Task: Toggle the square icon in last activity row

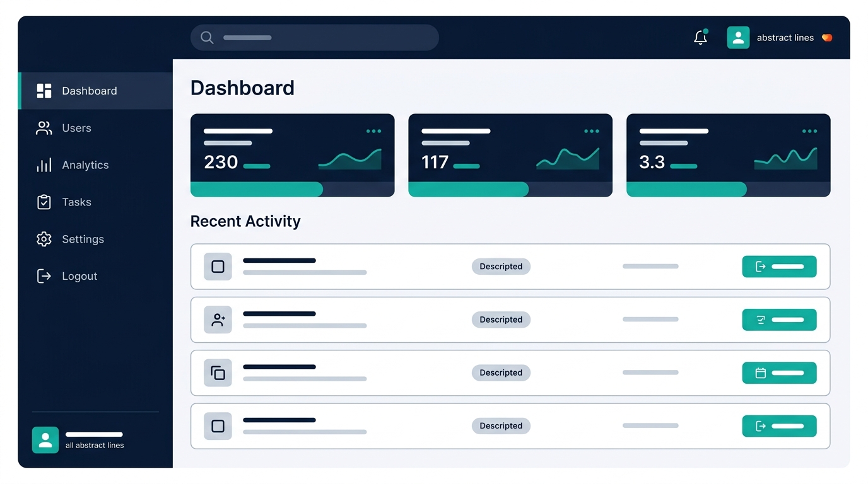Action: (218, 426)
